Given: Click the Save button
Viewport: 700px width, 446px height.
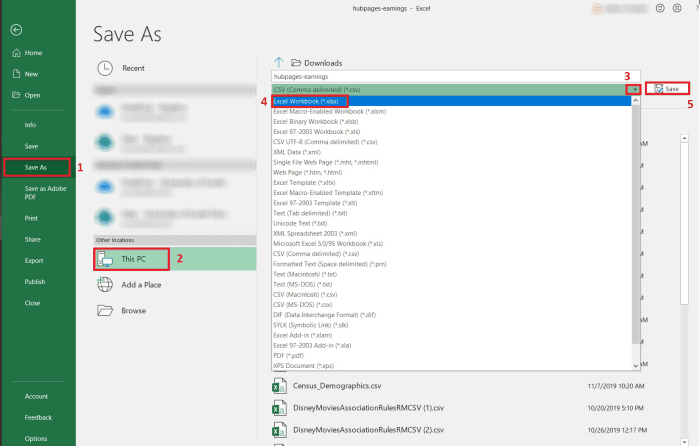Looking at the screenshot, I should coord(667,89).
